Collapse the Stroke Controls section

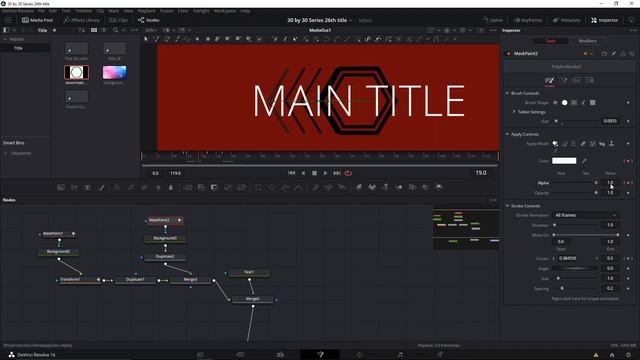coord(507,206)
